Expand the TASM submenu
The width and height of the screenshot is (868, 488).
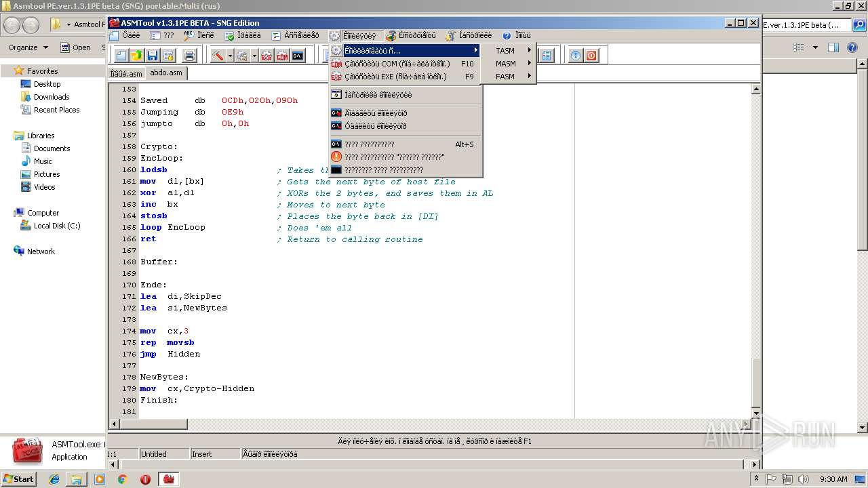(x=508, y=50)
